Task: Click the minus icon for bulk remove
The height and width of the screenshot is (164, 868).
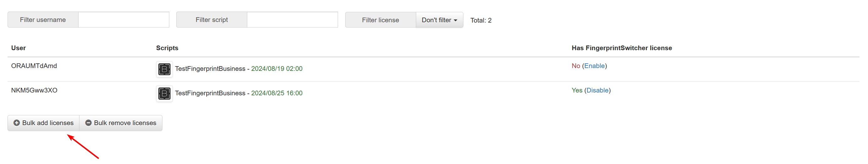Action: tap(88, 123)
